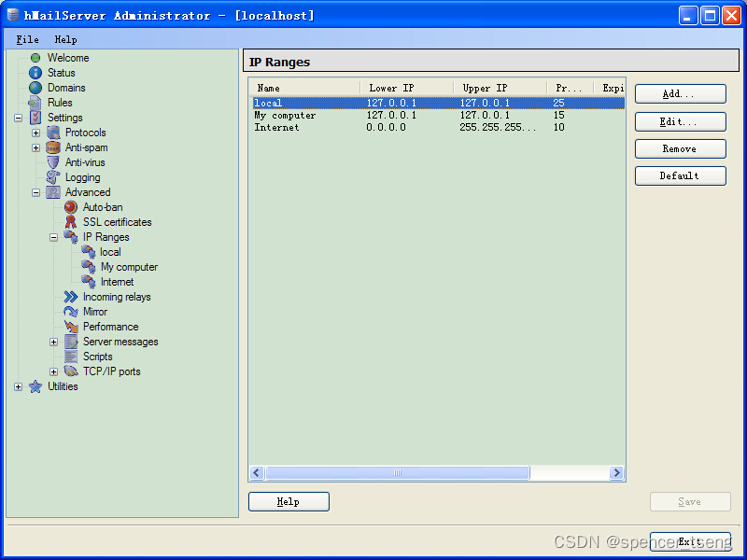Open the Scripts settings icon
The height and width of the screenshot is (560, 747).
73,356
